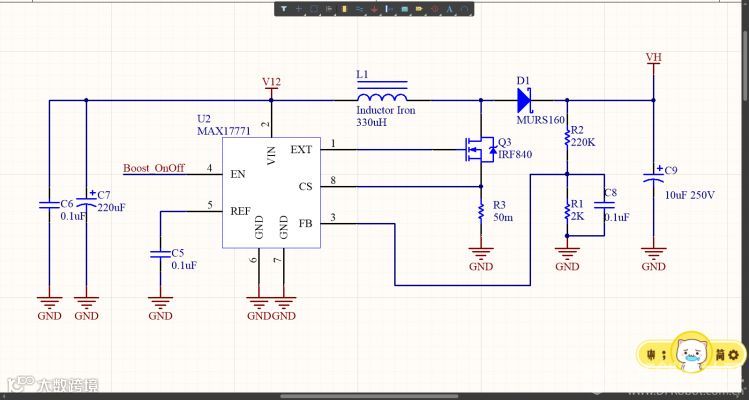Screen dimensions: 749x400
Task: Click the GND port below C5
Action: pos(160,309)
